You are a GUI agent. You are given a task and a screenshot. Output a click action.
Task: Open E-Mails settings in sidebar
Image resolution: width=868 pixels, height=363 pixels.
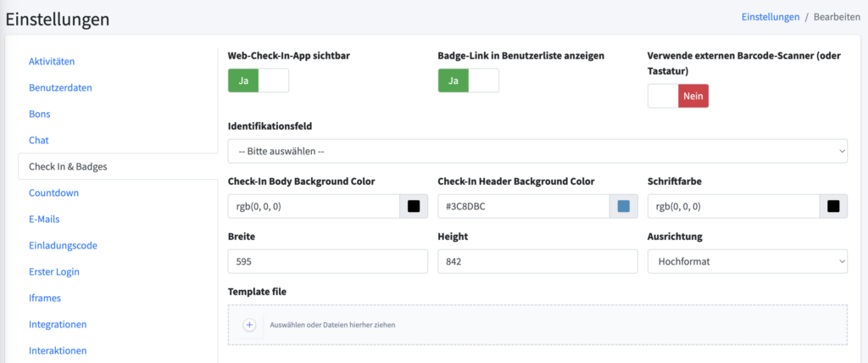click(44, 219)
